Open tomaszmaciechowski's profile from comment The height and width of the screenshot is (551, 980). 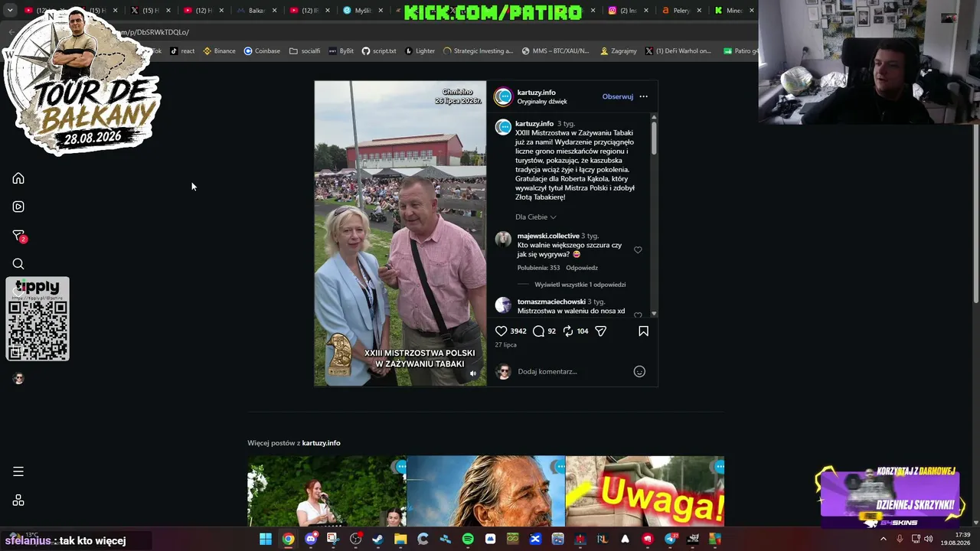pos(551,302)
